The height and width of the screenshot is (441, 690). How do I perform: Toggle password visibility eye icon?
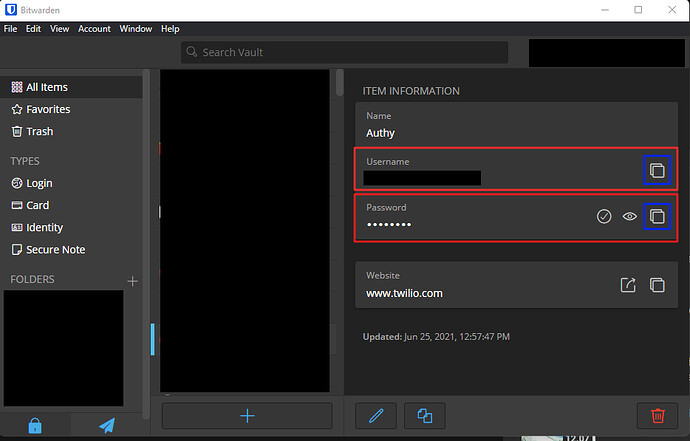coord(630,216)
